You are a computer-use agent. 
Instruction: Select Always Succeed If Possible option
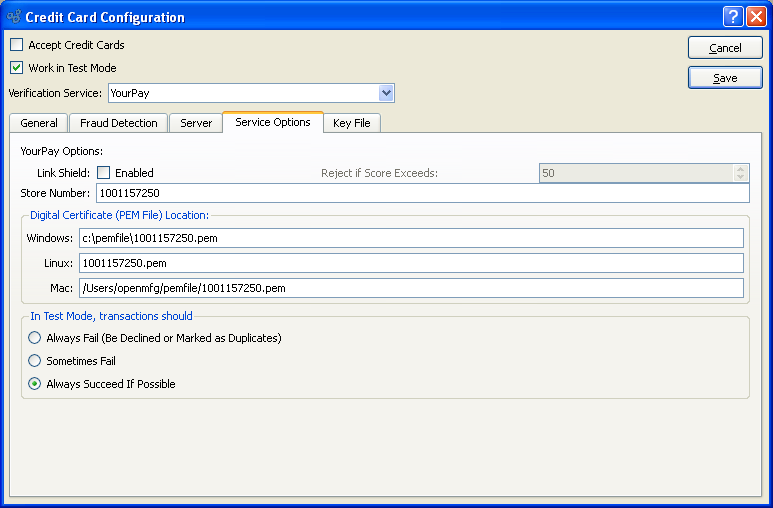[x=35, y=384]
